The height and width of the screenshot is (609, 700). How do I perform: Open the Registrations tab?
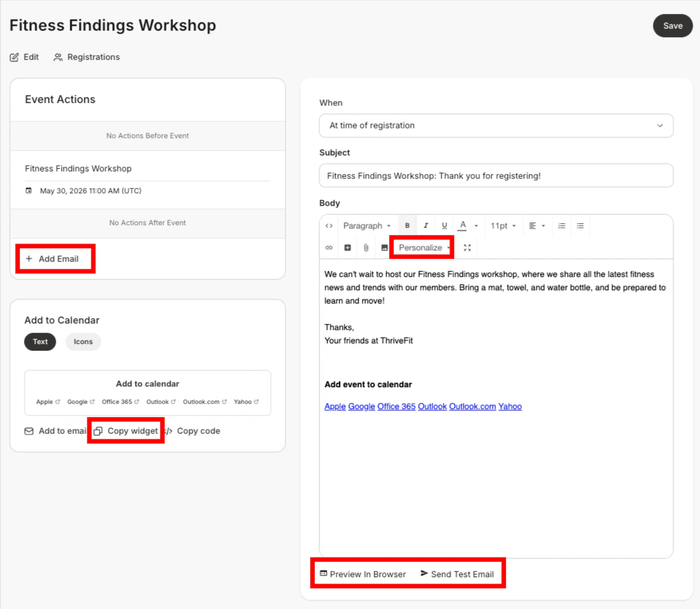[86, 57]
